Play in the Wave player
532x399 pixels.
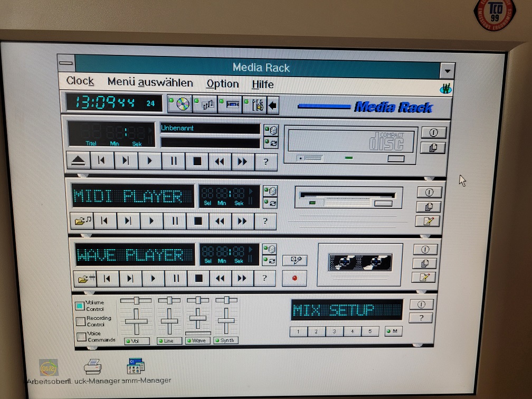(153, 279)
